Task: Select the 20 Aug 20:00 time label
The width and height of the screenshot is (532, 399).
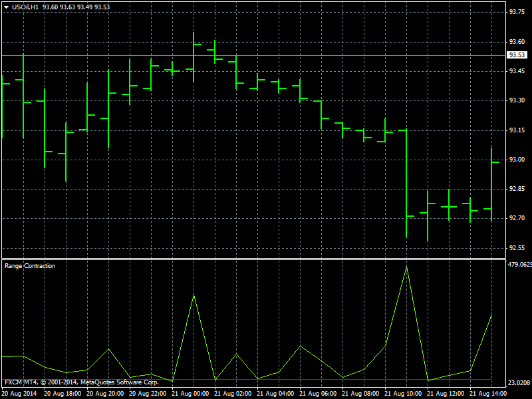Action: click(x=105, y=394)
